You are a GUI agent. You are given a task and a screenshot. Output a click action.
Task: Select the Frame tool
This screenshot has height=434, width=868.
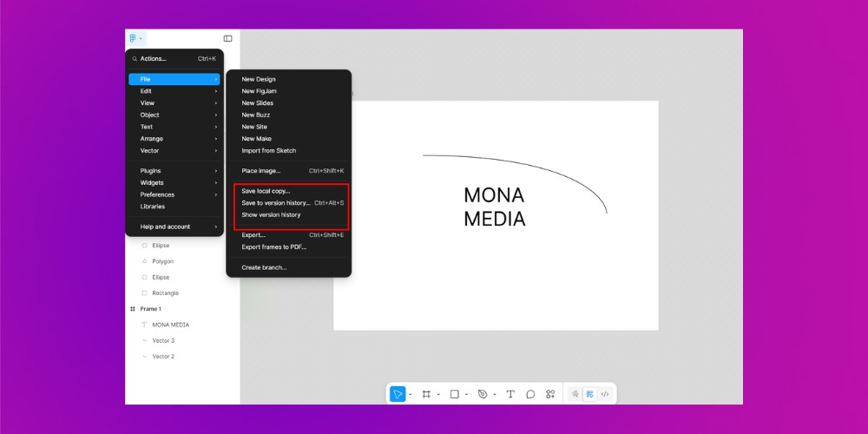(426, 394)
